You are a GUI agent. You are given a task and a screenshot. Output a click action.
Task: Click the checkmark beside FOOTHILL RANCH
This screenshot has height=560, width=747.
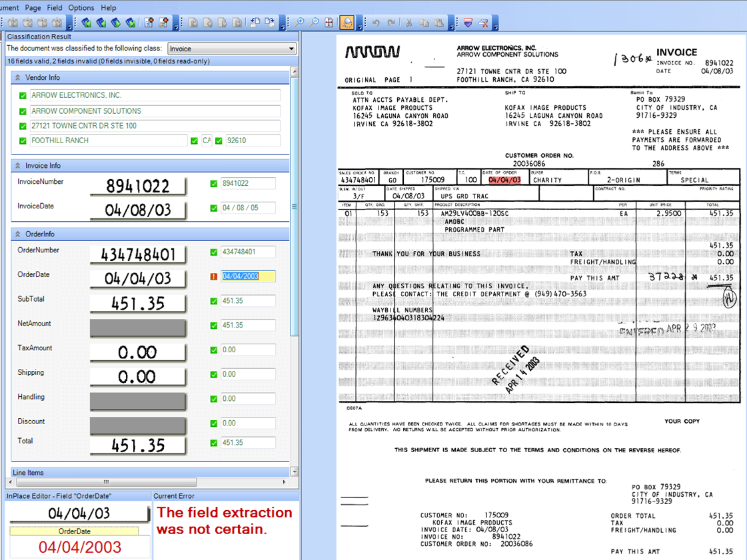point(23,141)
